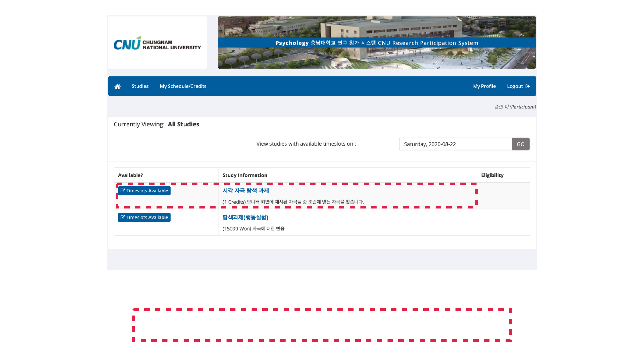Screen dimensions: 644x362
Task: Go to My Profile
Action: point(484,86)
